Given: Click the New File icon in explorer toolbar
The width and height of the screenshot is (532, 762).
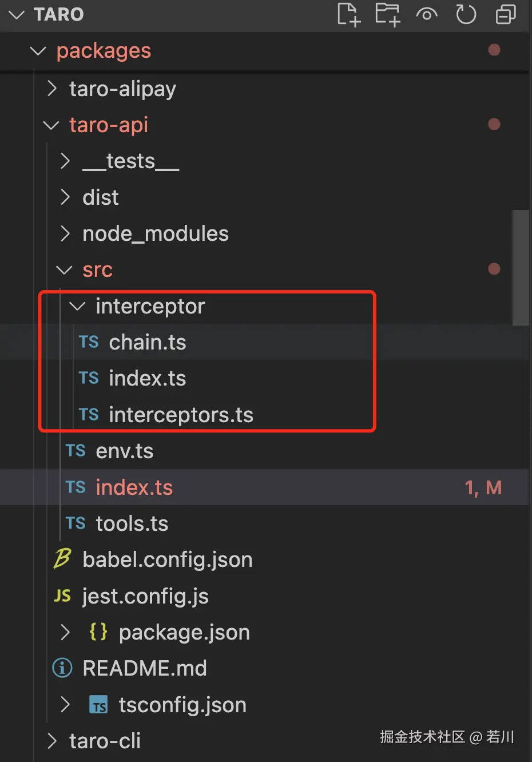Looking at the screenshot, I should point(348,15).
